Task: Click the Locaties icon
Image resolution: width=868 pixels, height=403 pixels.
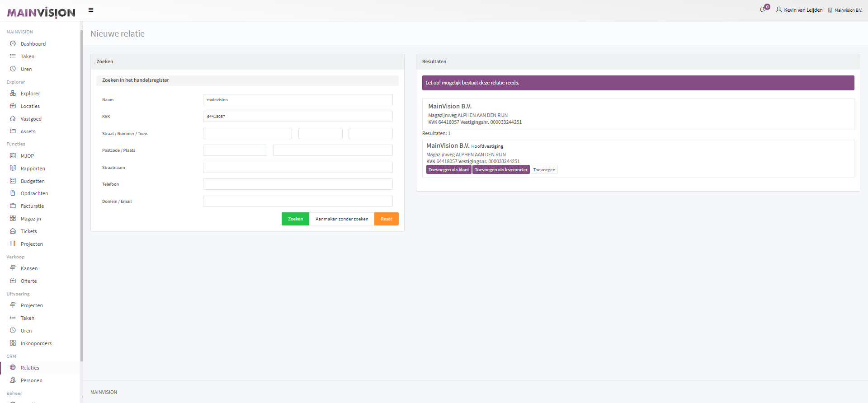Action: pos(13,106)
